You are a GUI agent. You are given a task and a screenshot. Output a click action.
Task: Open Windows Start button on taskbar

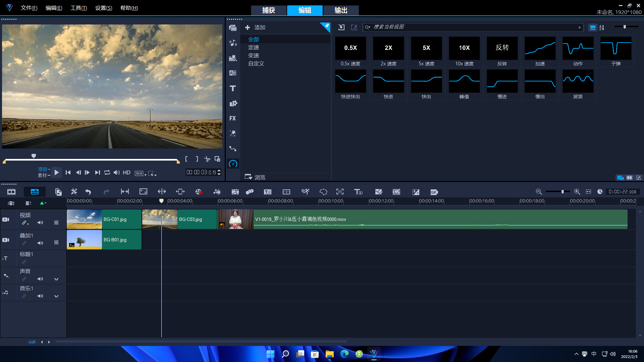click(270, 354)
